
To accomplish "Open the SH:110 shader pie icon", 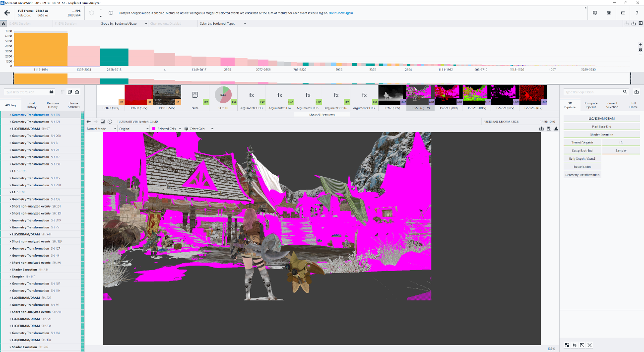I will (x=223, y=95).
